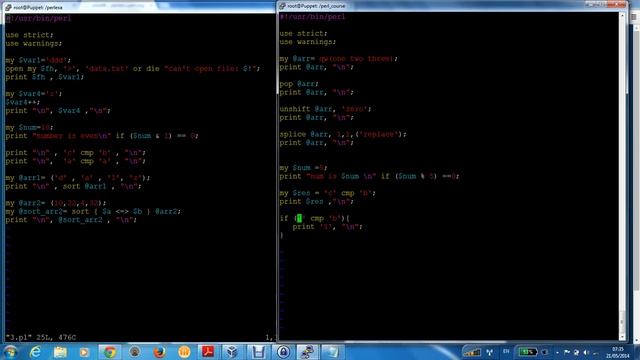640x360 pixels.
Task: Open the VirtualBox cube icon in taskbar
Action: (x=232, y=352)
